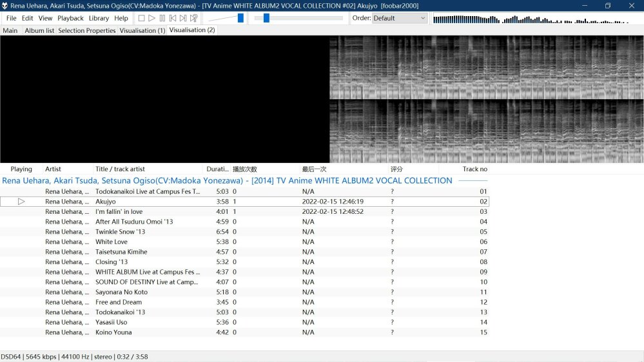
Task: Click the foobar2000 app icon in title bar
Action: 5,6
